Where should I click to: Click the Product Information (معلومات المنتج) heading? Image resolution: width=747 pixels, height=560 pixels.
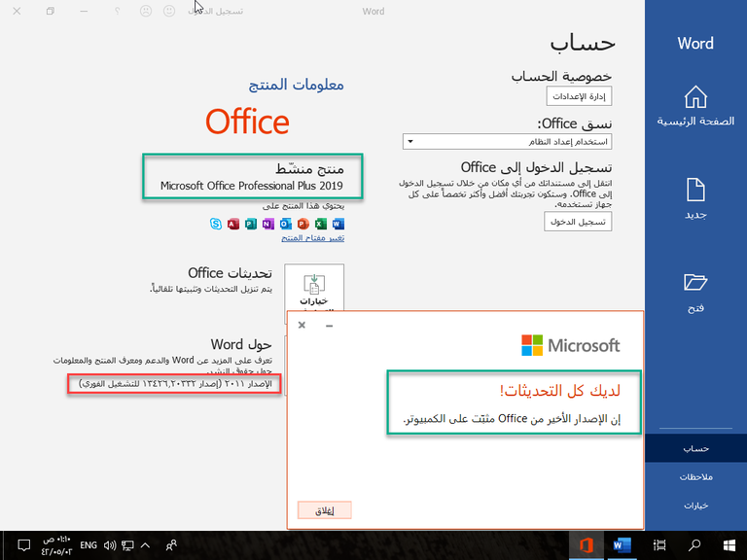(297, 85)
